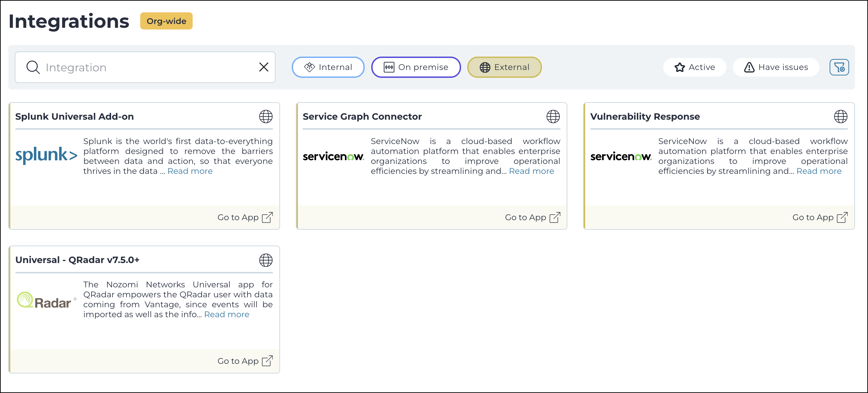The image size is (868, 393).
Task: Disable the External integrations filter
Action: (x=504, y=67)
